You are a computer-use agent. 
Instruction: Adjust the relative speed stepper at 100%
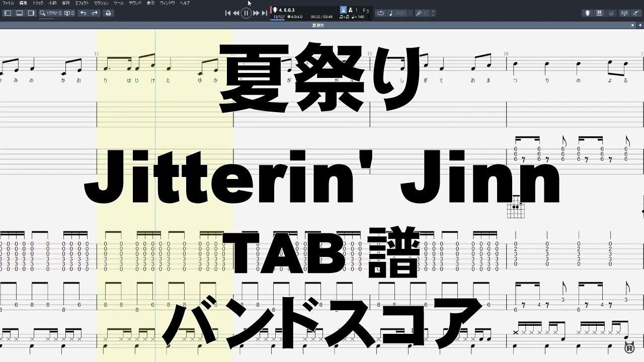tap(399, 13)
